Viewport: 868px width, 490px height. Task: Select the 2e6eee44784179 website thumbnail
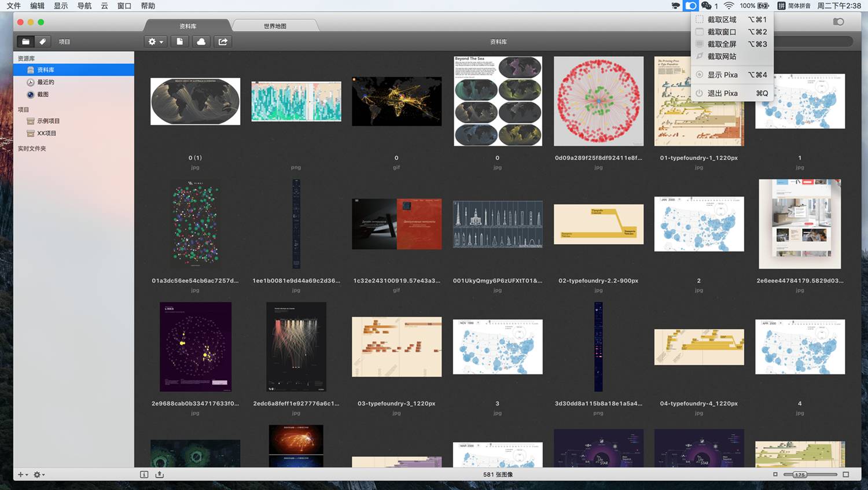click(x=800, y=224)
